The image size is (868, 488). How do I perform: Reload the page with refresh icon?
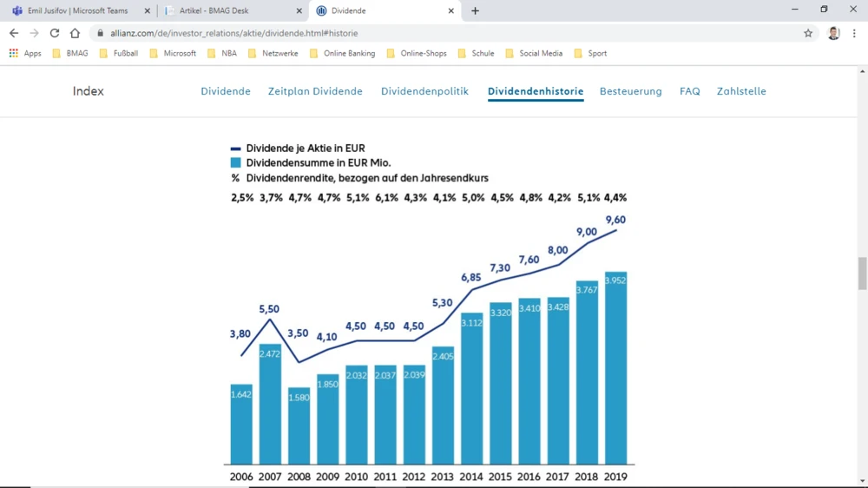(54, 33)
